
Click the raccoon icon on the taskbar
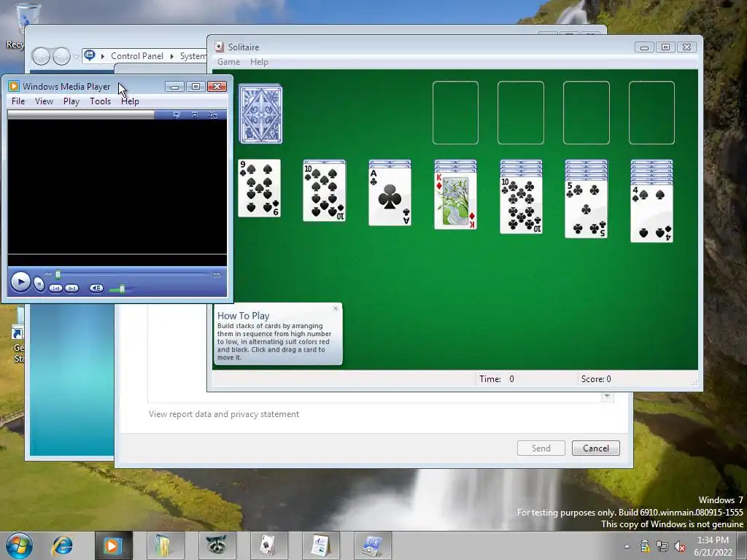(217, 545)
